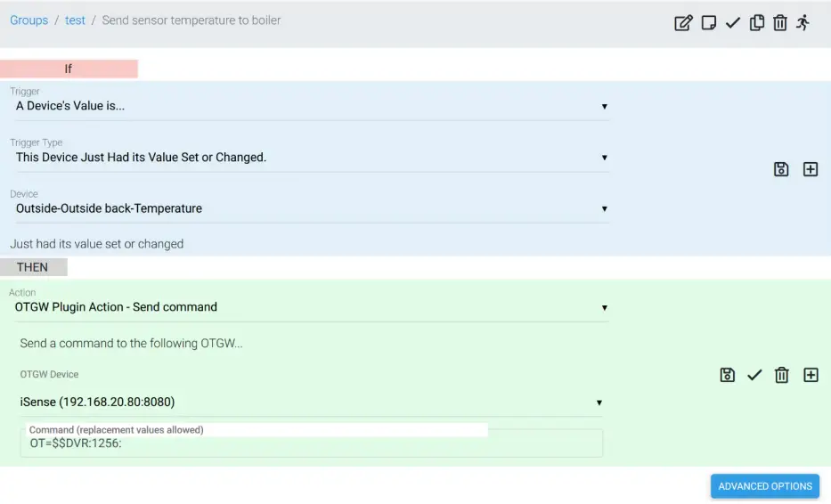Go to the Groups breadcrumb link
The height and width of the screenshot is (504, 831).
(x=29, y=20)
